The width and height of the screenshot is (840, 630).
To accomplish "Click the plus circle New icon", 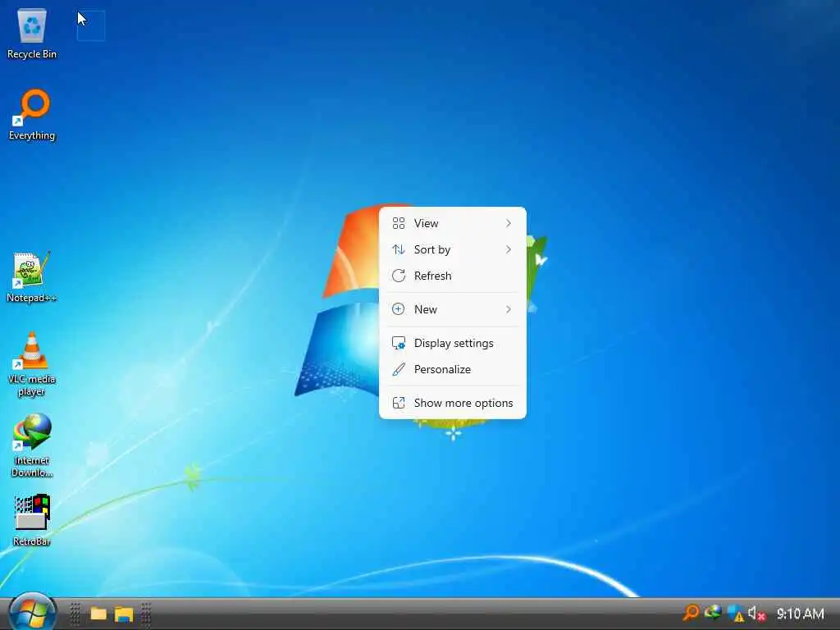I will pos(399,309).
